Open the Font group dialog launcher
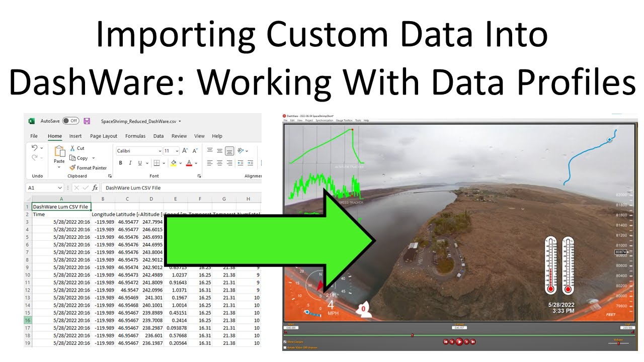This screenshot has width=644, height=362. pos(199,176)
